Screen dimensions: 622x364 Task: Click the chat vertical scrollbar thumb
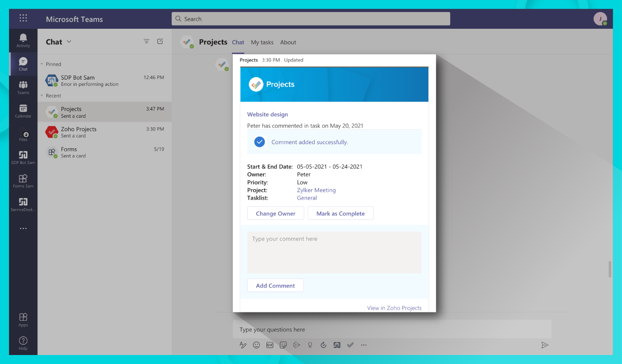click(x=610, y=269)
